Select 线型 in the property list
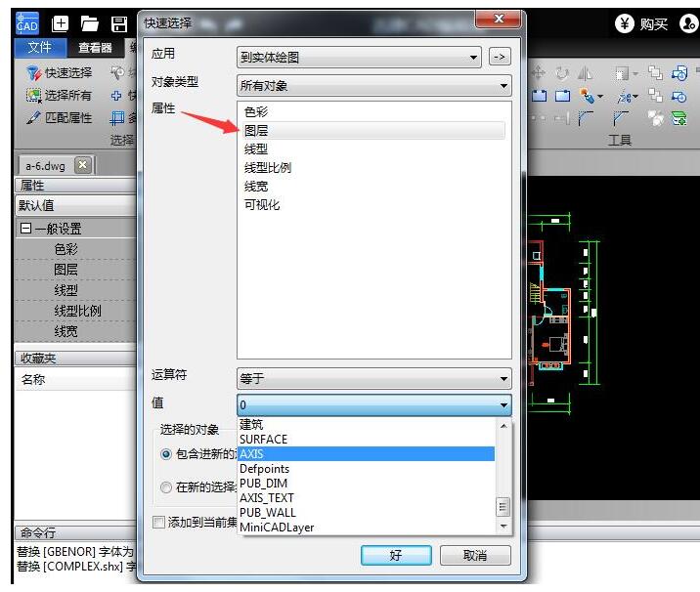 (374, 149)
